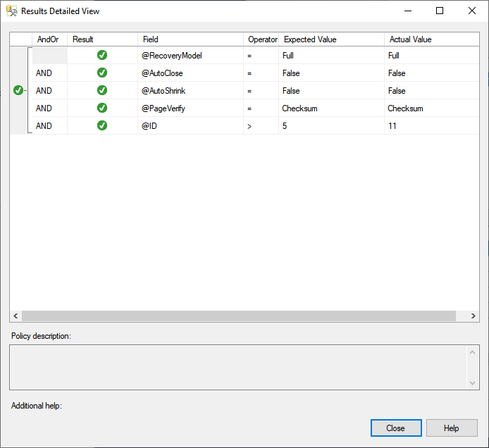Click the expected value 5 cell
The height and width of the screenshot is (448, 489).
pos(331,125)
